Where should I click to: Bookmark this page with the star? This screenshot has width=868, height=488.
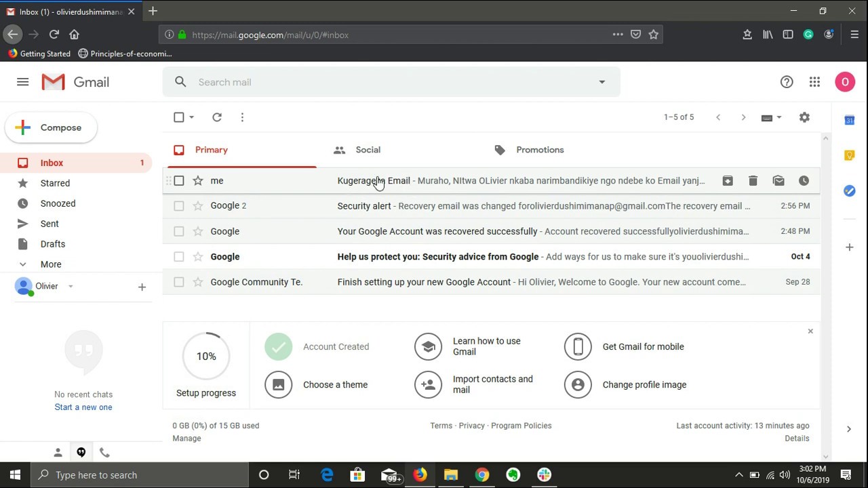[654, 35]
